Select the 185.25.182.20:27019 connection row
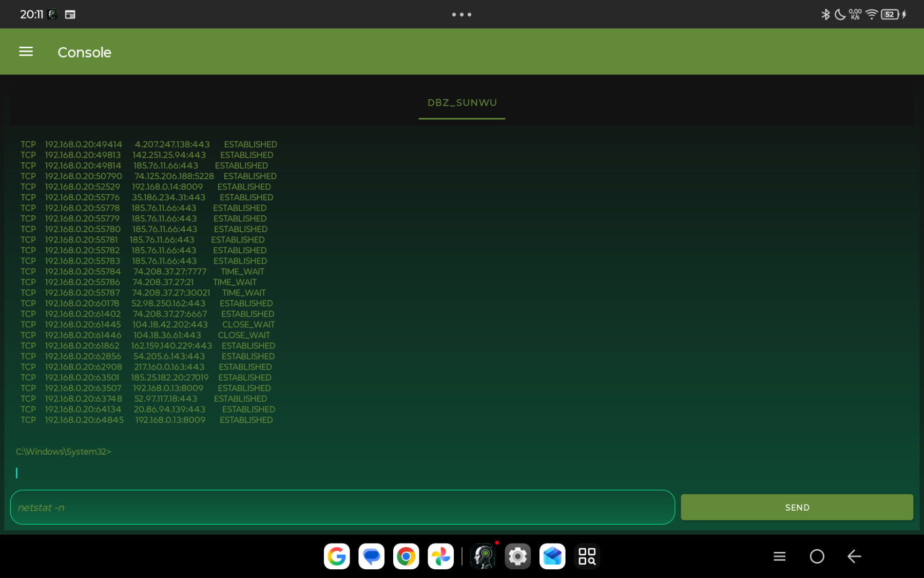Image resolution: width=924 pixels, height=578 pixels. (x=146, y=378)
